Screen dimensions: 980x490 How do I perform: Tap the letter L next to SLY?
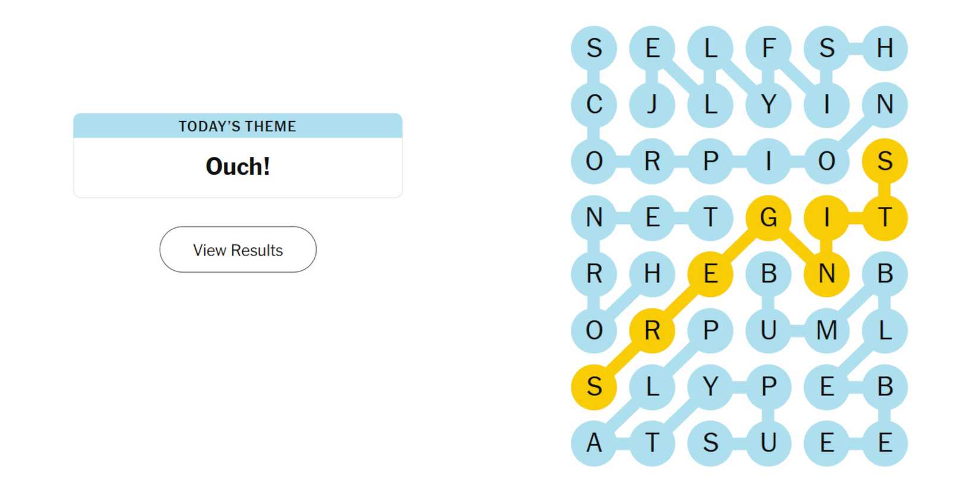click(x=652, y=386)
